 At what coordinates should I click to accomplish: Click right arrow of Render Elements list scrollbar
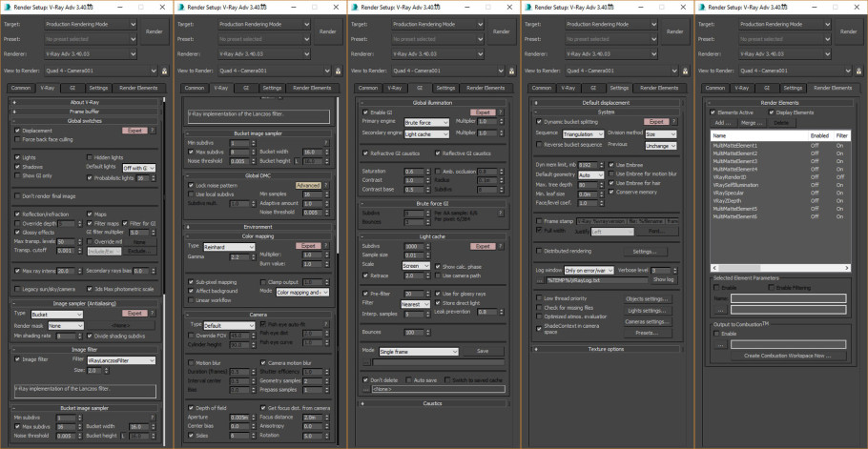pyautogui.click(x=848, y=268)
